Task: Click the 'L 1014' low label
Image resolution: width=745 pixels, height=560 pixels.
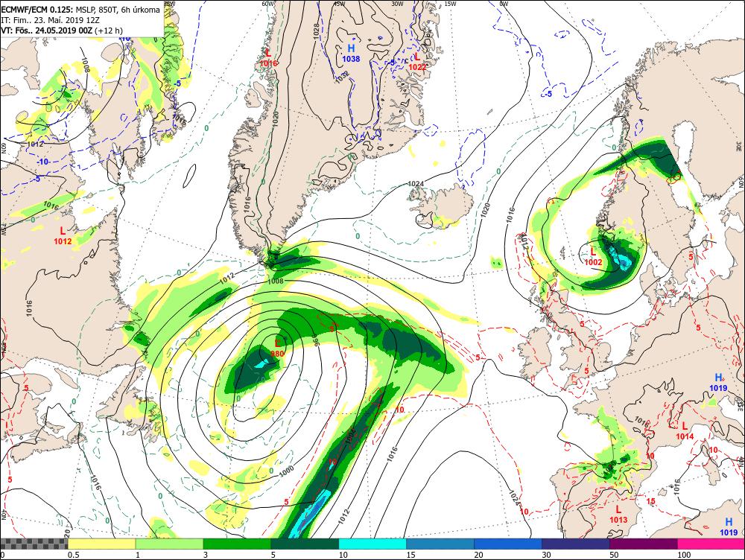Action: coord(685,431)
